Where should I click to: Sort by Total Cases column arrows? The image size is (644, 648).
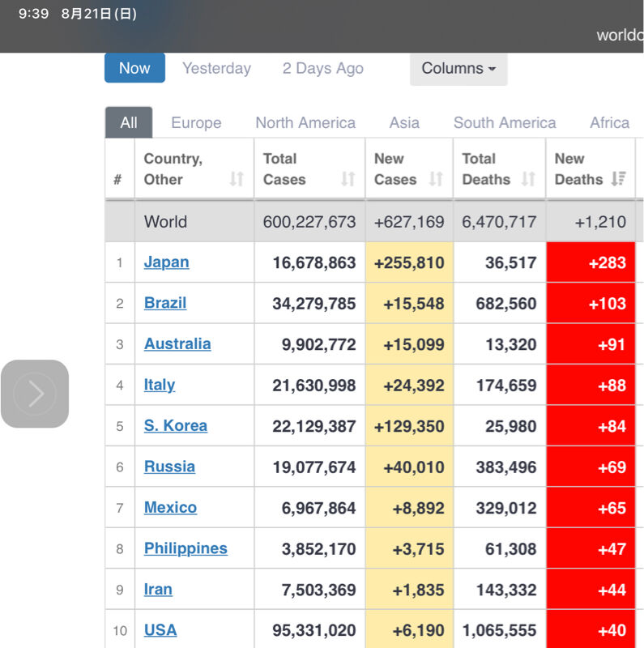point(348,179)
